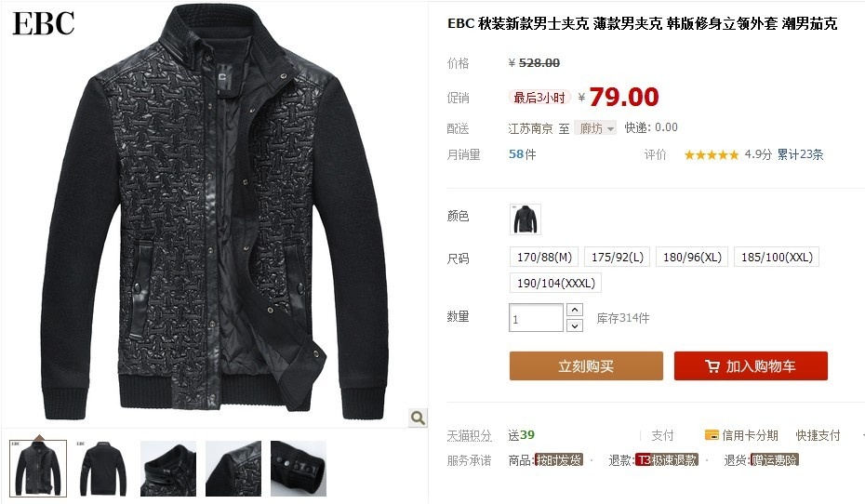
Task: Select size 170/88(M)
Action: point(544,257)
